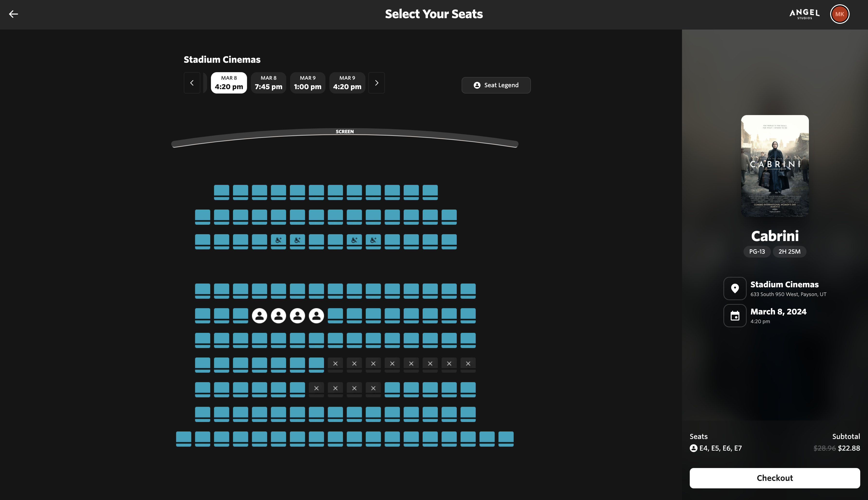Switch to the Mar 8 7:45 pm showtime
868x500 pixels.
pyautogui.click(x=268, y=83)
